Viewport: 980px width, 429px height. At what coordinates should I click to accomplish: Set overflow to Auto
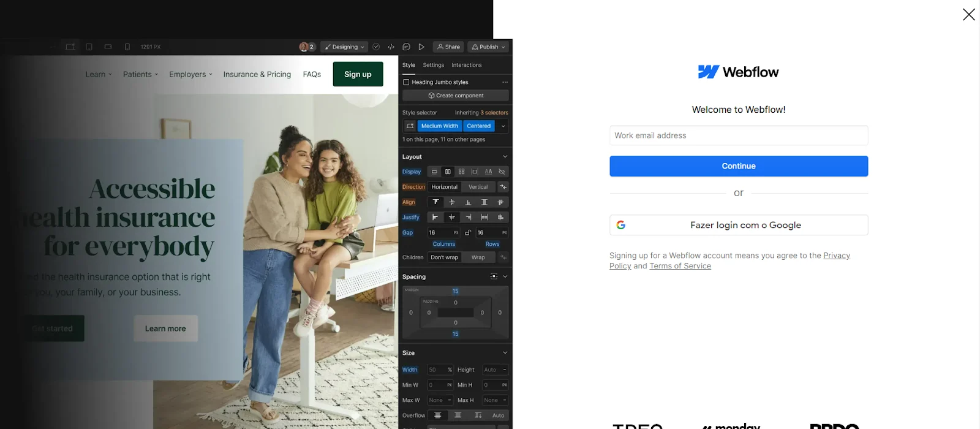tap(499, 416)
